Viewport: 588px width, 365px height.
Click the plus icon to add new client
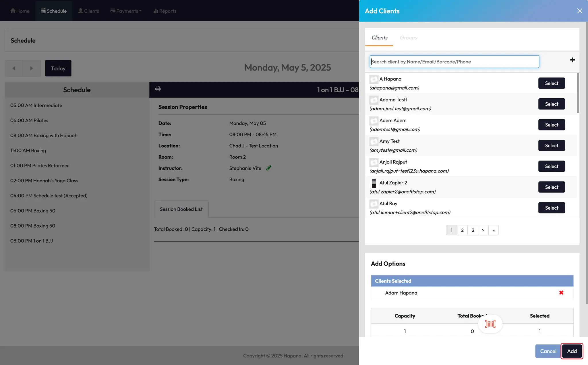pos(572,60)
